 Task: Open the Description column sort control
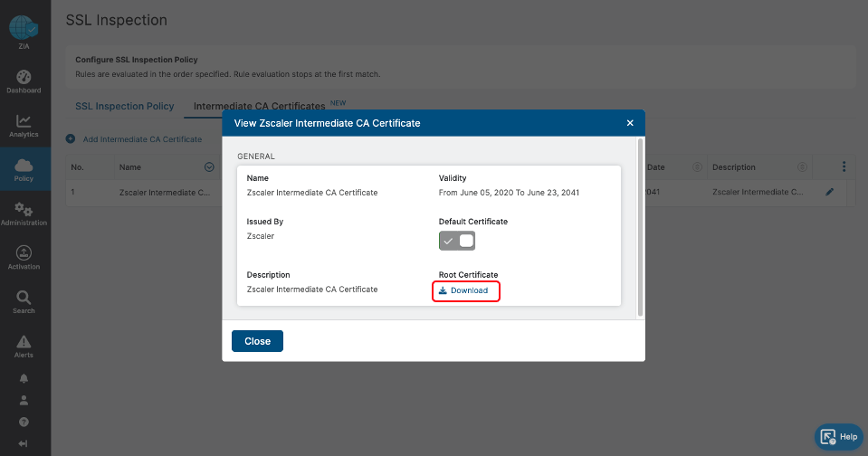tap(802, 167)
